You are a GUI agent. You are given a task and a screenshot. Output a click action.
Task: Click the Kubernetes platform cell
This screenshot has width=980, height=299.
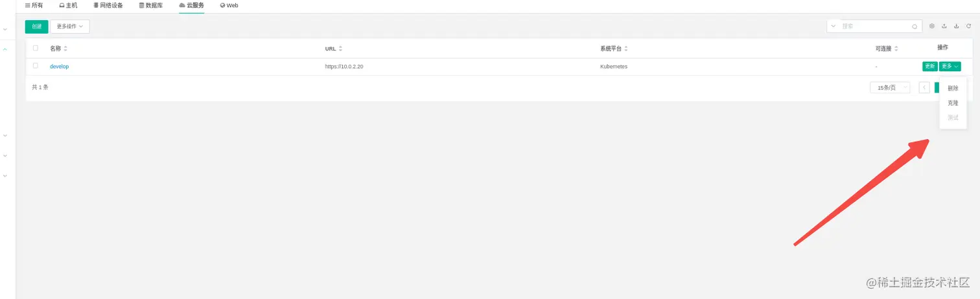coord(614,67)
